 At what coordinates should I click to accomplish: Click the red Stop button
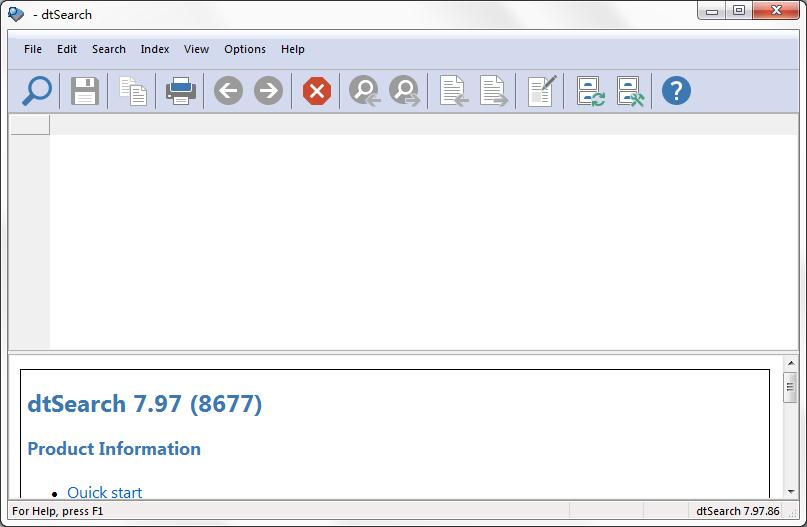pyautogui.click(x=317, y=91)
